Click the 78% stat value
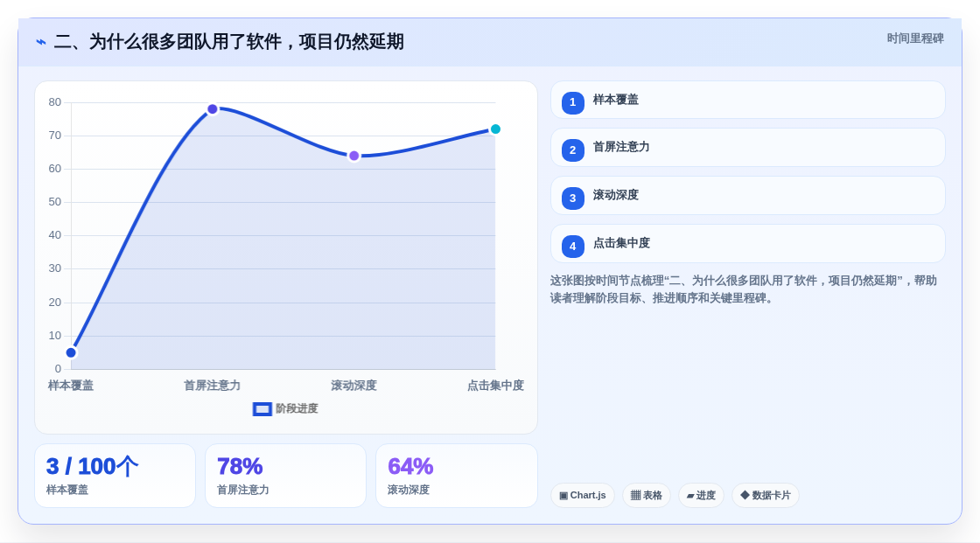980x543 pixels. click(x=240, y=467)
